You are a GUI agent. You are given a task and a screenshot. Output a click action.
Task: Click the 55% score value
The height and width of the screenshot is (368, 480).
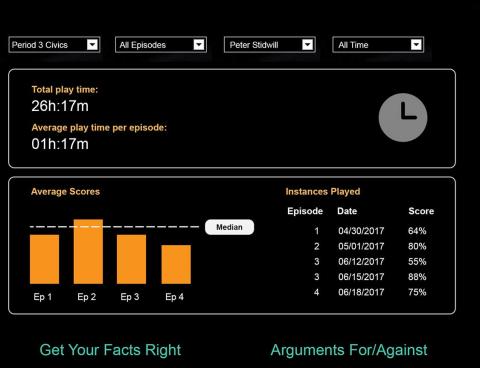pyautogui.click(x=417, y=262)
